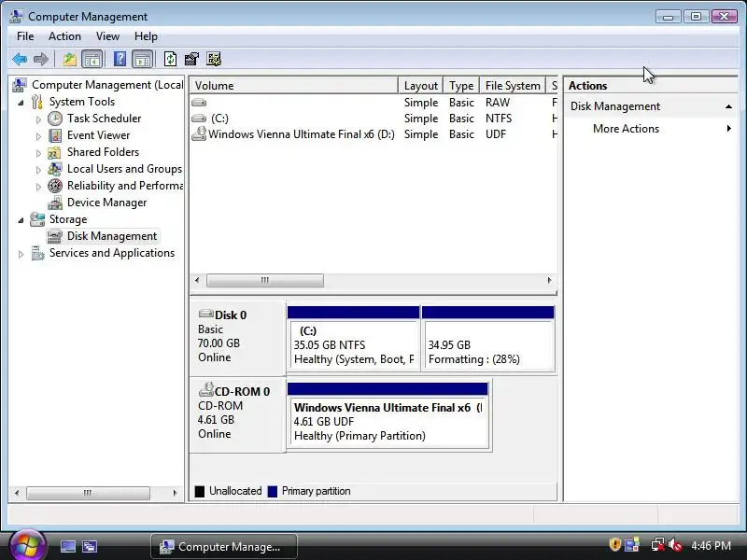Click the Computer Management taskbar button
Image resolution: width=747 pixels, height=560 pixels.
coord(224,546)
